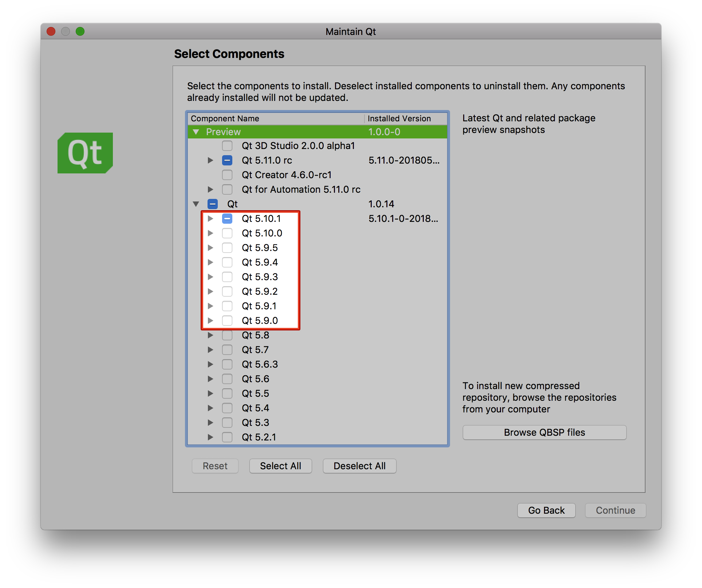Collapse the top-level Qt tree group
The width and height of the screenshot is (702, 588).
(x=196, y=204)
